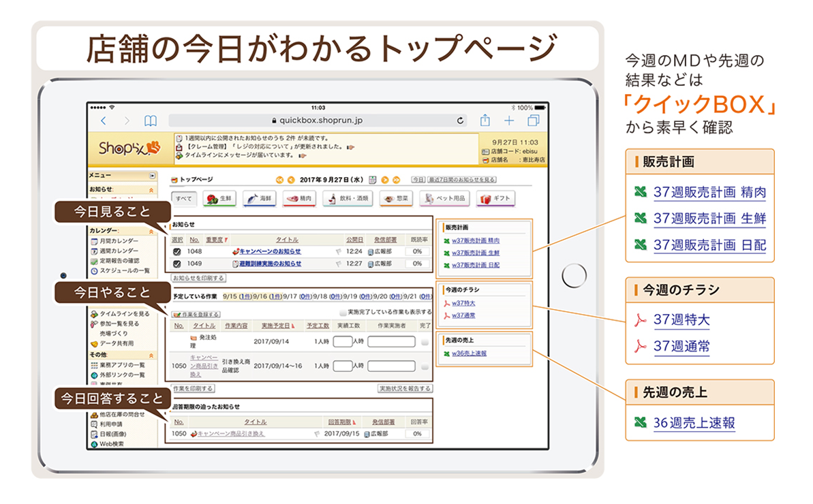Select the 海鮮 category tab
Image resolution: width=813 pixels, height=504 pixels.
(x=259, y=198)
